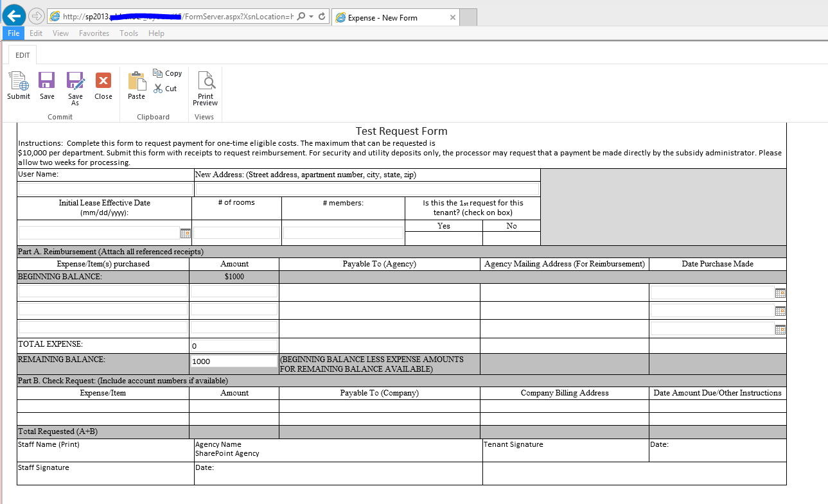Paste clipboard contents into the form
The height and width of the screenshot is (504, 828).
click(136, 83)
